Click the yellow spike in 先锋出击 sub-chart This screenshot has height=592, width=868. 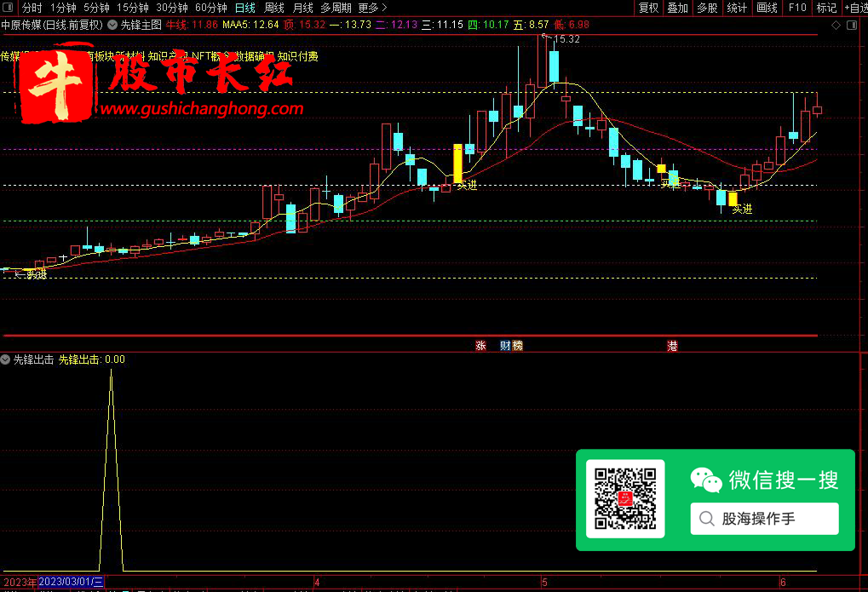[x=112, y=471]
